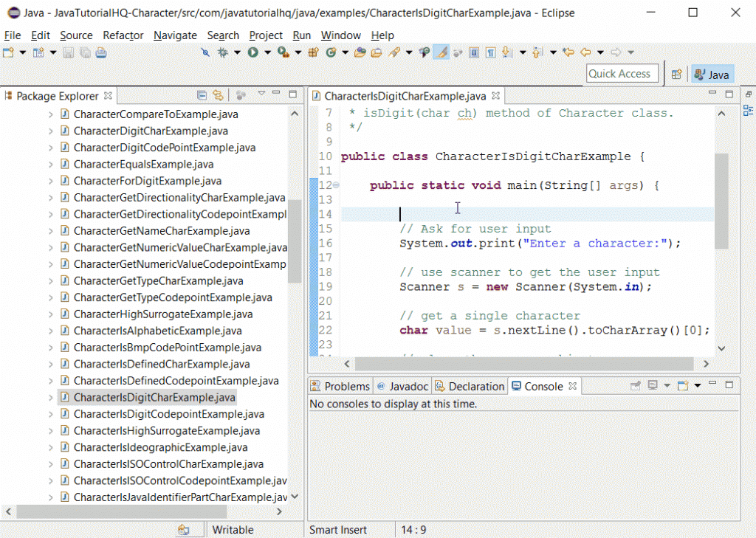The width and height of the screenshot is (756, 538).
Task: Run the program with green play icon
Action: point(253,52)
